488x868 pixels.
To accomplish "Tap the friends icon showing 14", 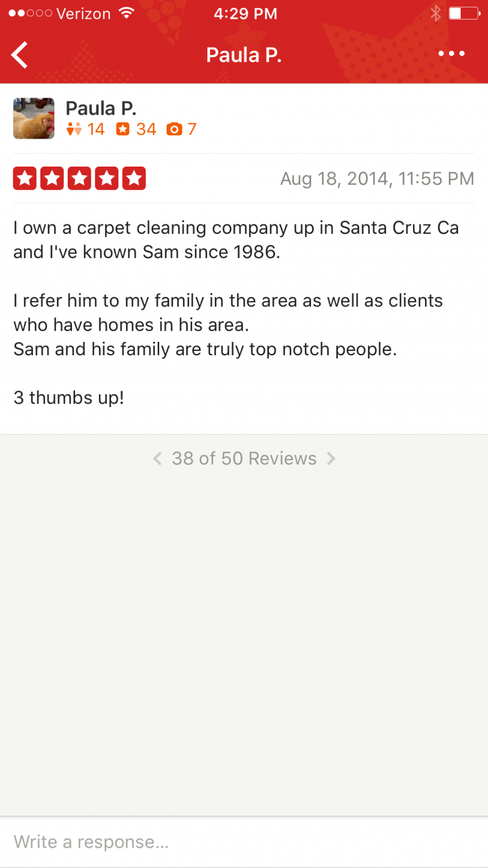I will [x=74, y=129].
